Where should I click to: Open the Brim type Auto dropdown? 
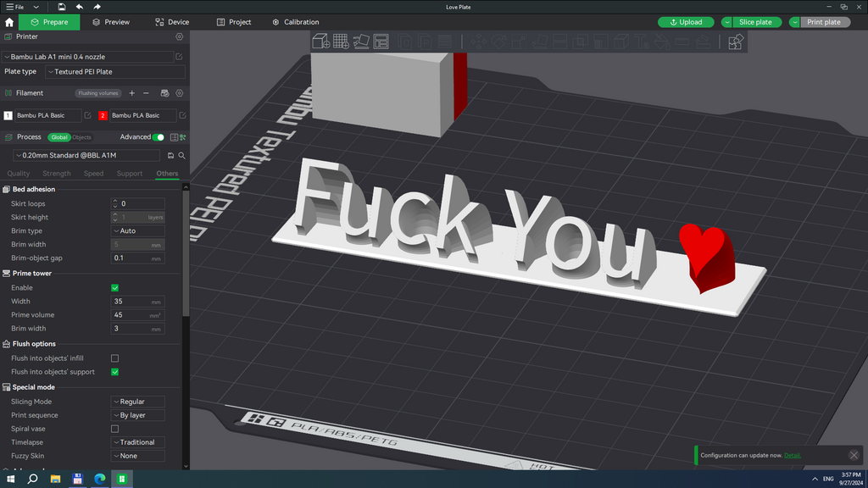tap(138, 230)
